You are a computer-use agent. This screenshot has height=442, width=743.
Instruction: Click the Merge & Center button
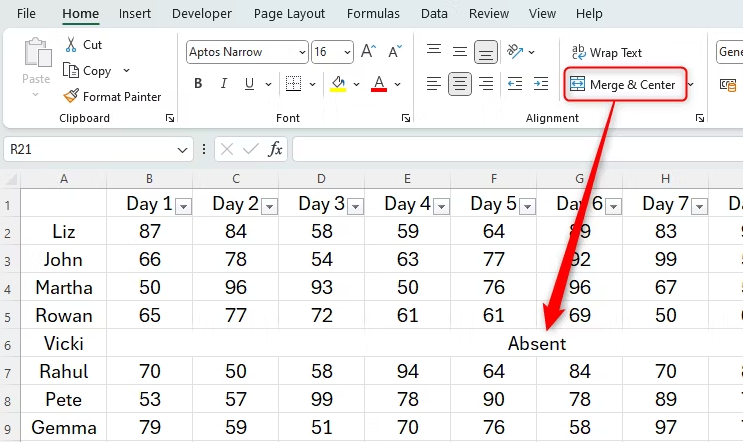[625, 84]
